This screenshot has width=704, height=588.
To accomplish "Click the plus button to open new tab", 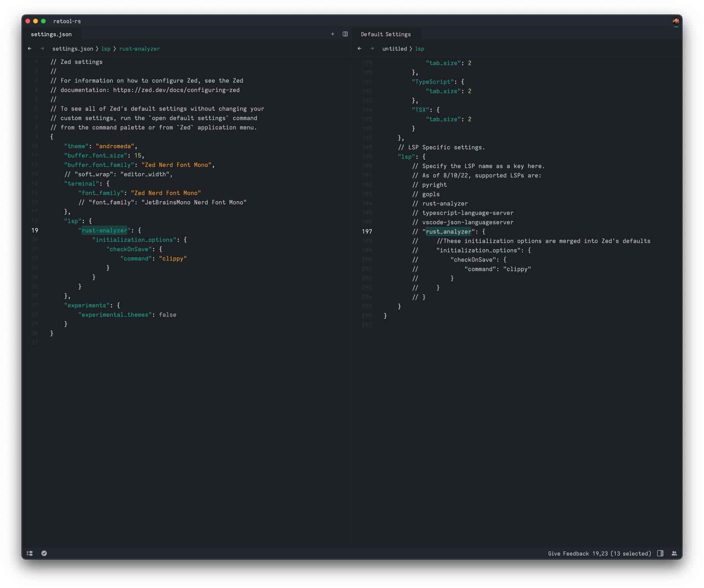I will 333,34.
